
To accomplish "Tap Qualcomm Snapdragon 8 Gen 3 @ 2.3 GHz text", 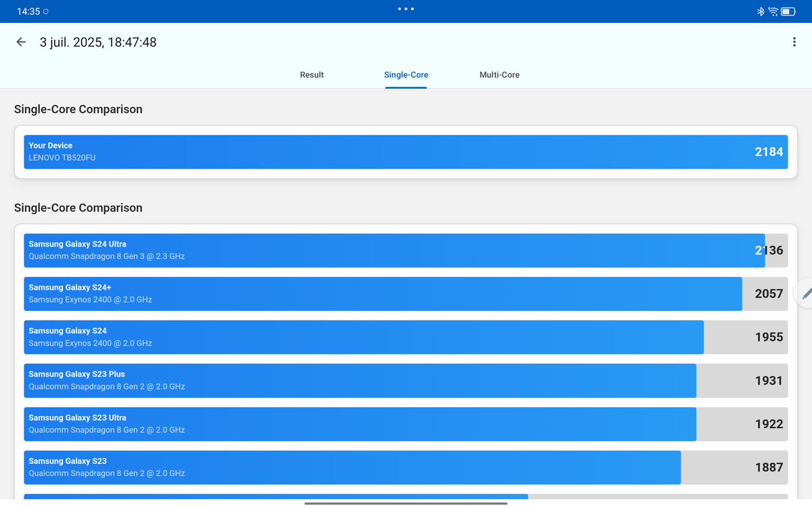I will pyautogui.click(x=107, y=257).
